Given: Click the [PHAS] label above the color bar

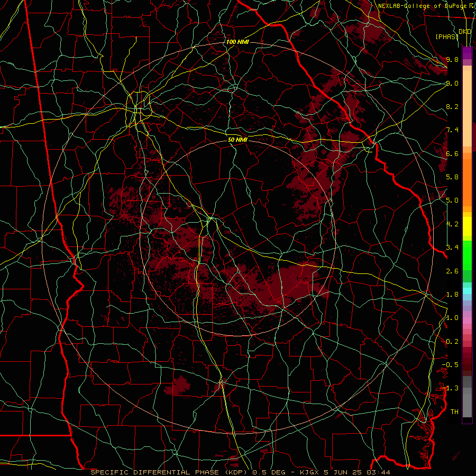Looking at the screenshot, I should (x=447, y=36).
